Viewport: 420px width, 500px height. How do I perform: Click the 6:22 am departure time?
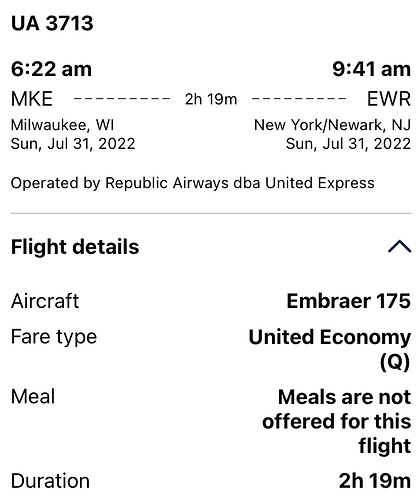(51, 69)
